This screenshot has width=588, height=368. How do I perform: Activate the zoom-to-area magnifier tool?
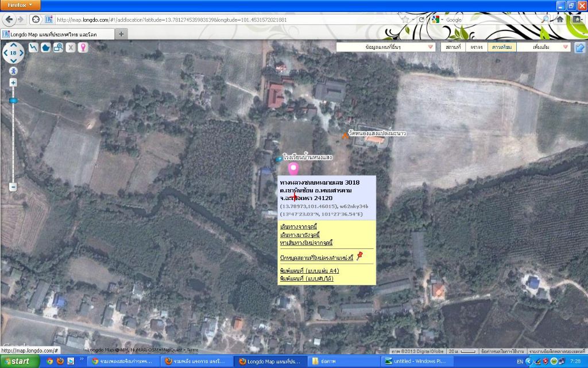coord(58,47)
